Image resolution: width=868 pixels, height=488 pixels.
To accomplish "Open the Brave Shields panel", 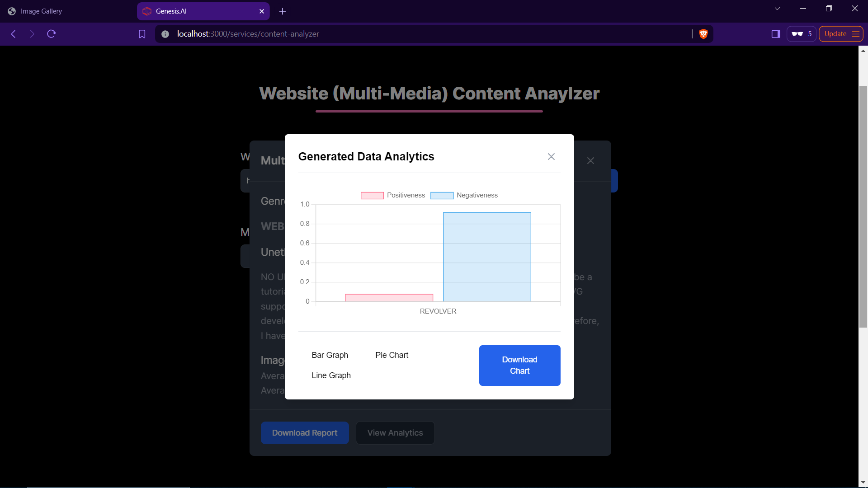I will pyautogui.click(x=703, y=33).
